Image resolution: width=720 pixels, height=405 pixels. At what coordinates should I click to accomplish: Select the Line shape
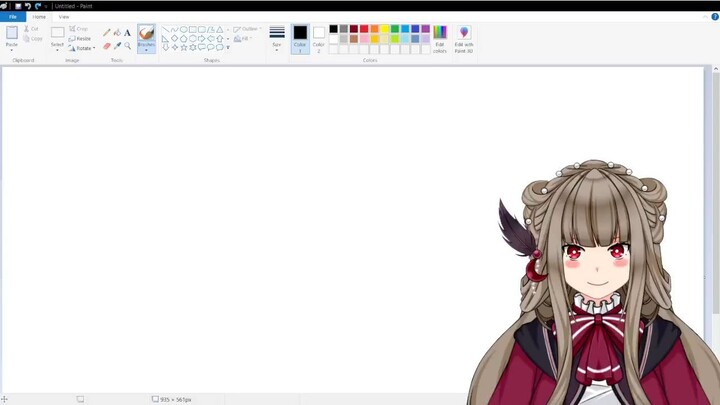pos(166,29)
